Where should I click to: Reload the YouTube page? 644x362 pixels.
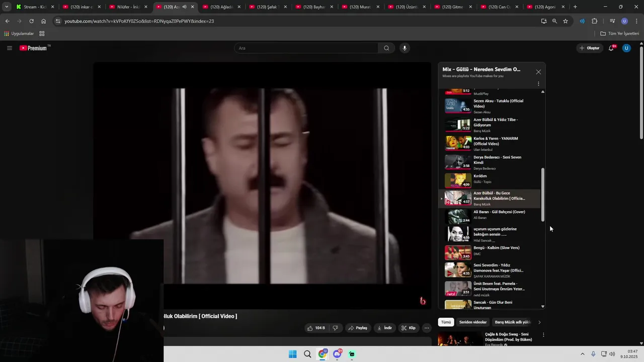tap(31, 21)
